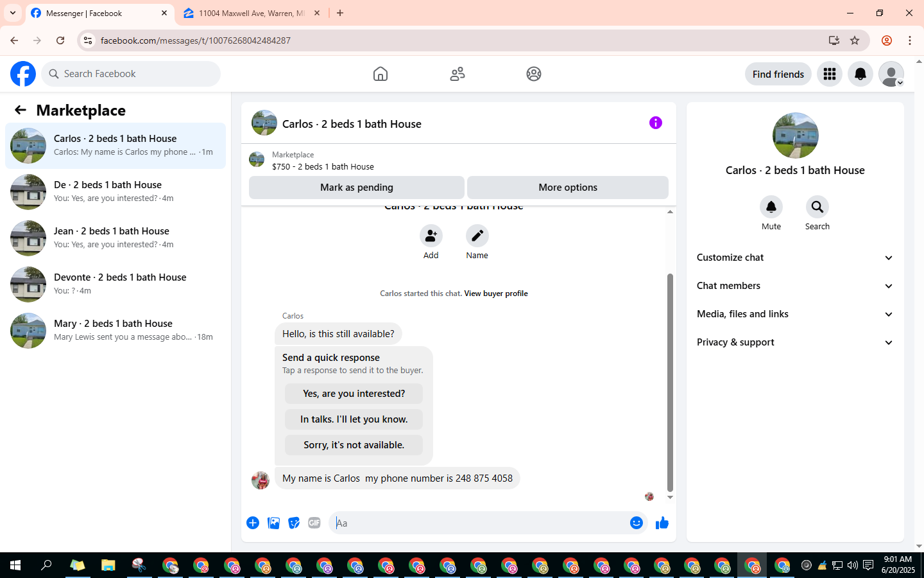
Task: Click Find friends button
Action: click(x=778, y=74)
